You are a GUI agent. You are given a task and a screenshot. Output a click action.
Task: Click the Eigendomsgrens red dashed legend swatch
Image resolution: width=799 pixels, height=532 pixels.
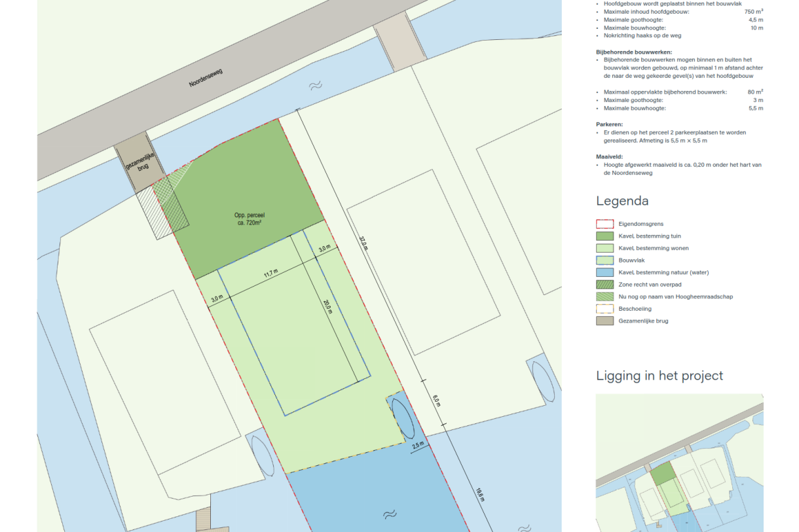(604, 224)
